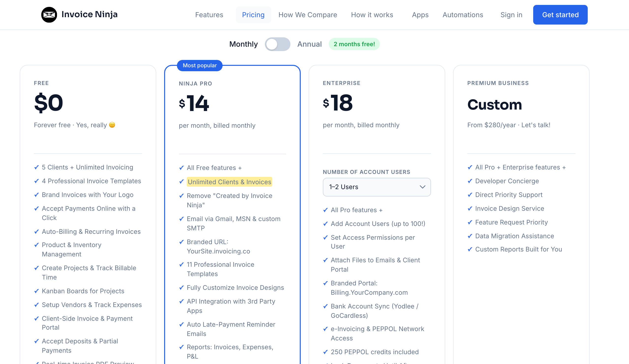Open the Number of Account Users dropdown
629x364 pixels.
(377, 187)
